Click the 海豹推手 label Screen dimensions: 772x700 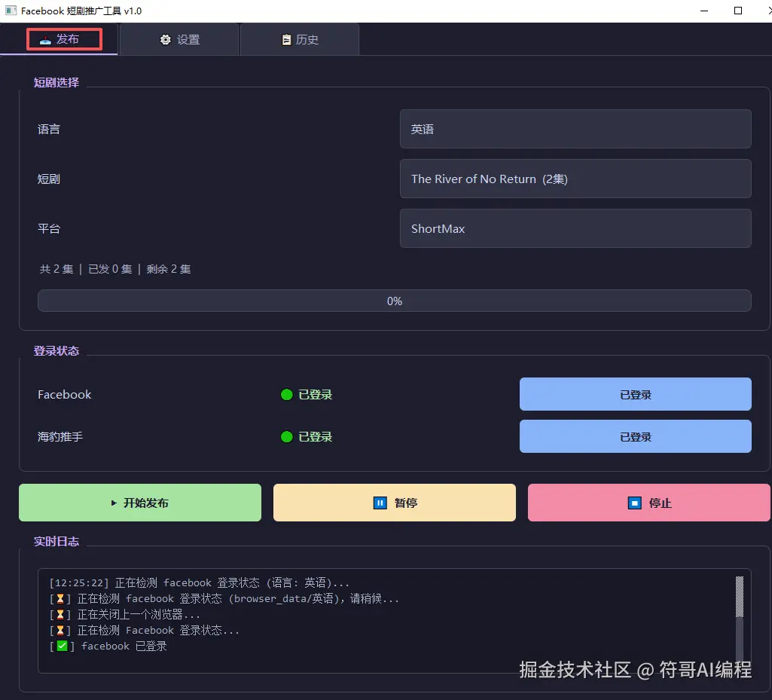pos(60,437)
